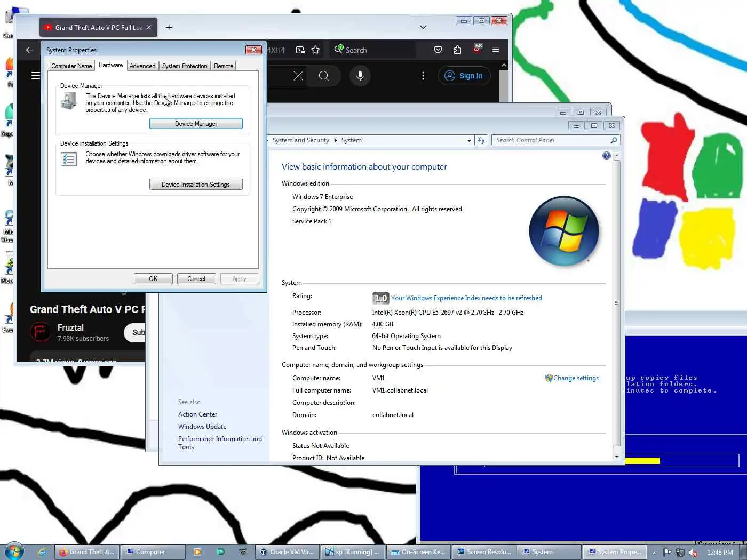
Task: Open the Firefox extensions puzzle icon
Action: [457, 50]
